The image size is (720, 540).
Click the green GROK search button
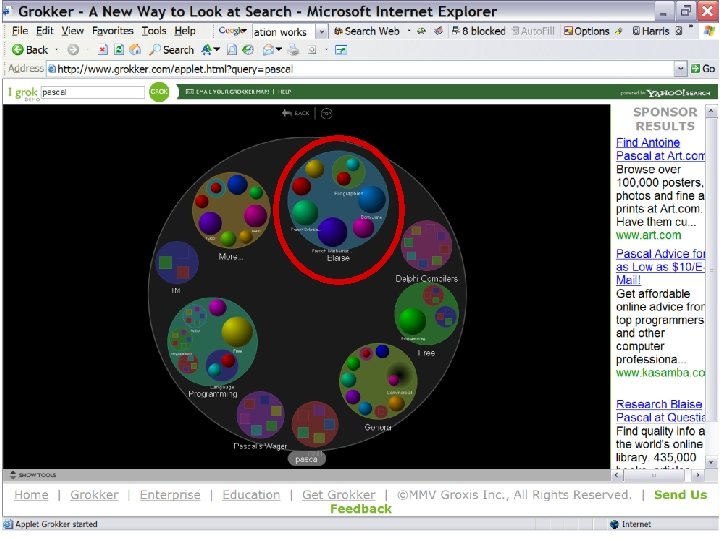pyautogui.click(x=159, y=92)
